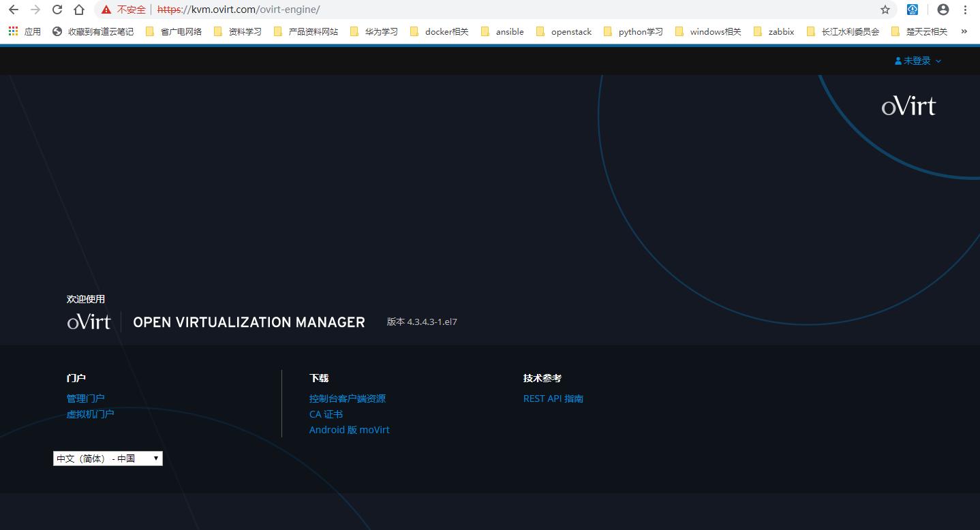
Task: Open the 长江水利委员会 bookmark folder
Action: click(x=843, y=31)
